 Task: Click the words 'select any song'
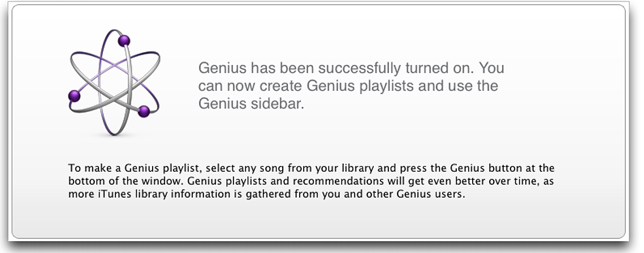point(245,168)
